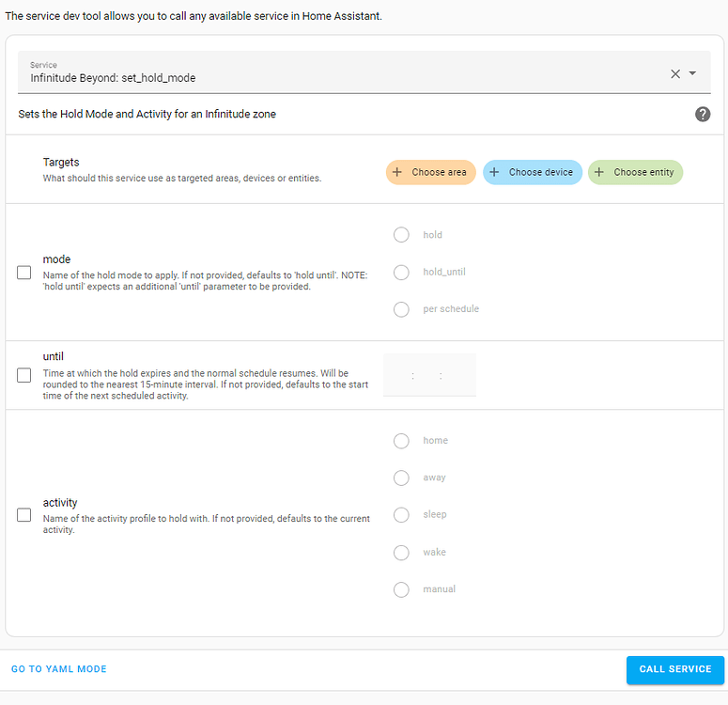Select the wake activity radio option
Image resolution: width=728 pixels, height=705 pixels.
pyautogui.click(x=401, y=552)
